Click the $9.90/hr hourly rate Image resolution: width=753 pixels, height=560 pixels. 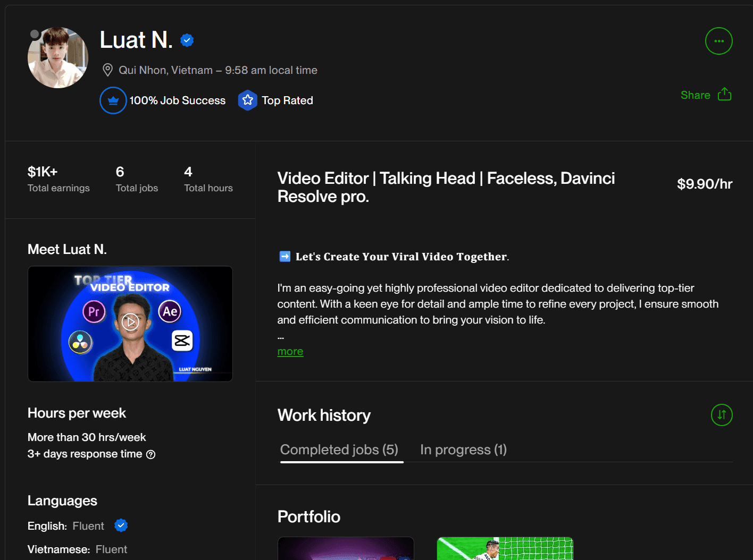coord(704,184)
